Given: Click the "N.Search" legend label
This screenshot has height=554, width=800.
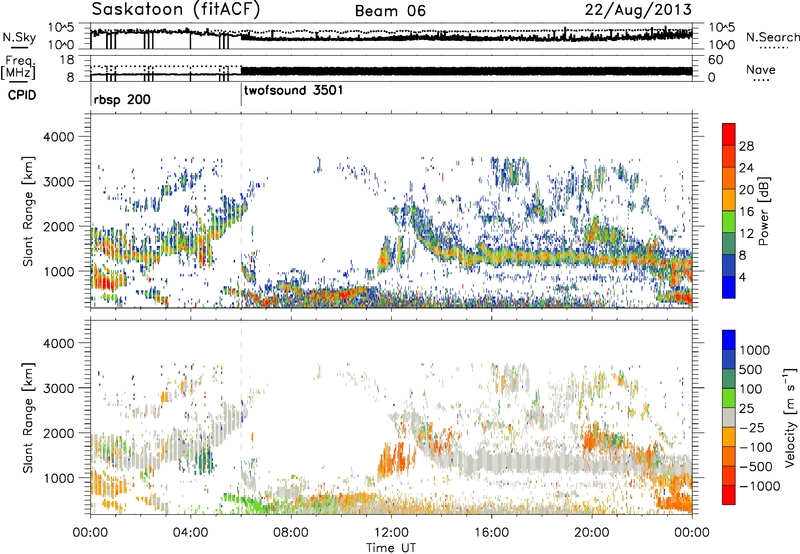Looking at the screenshot, I should tap(772, 37).
